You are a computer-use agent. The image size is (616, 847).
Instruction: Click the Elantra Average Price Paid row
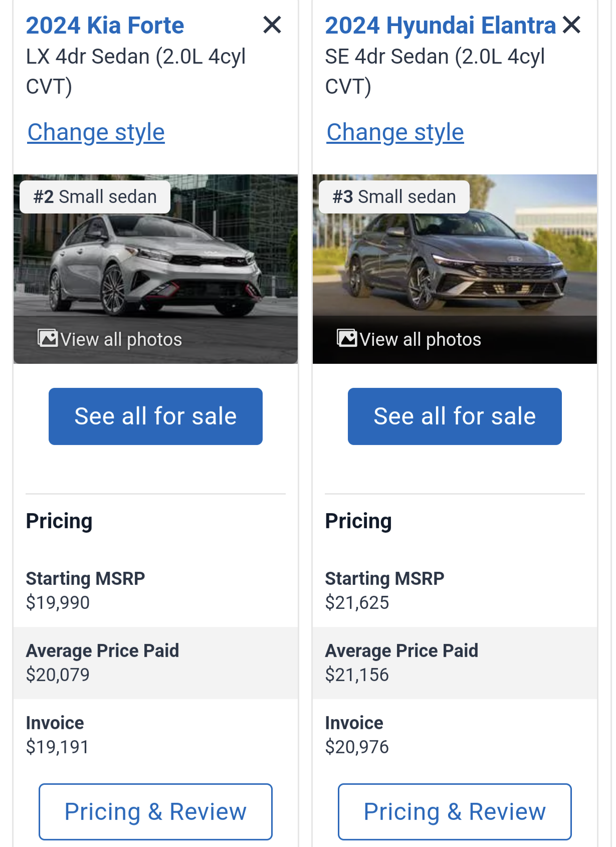(455, 663)
